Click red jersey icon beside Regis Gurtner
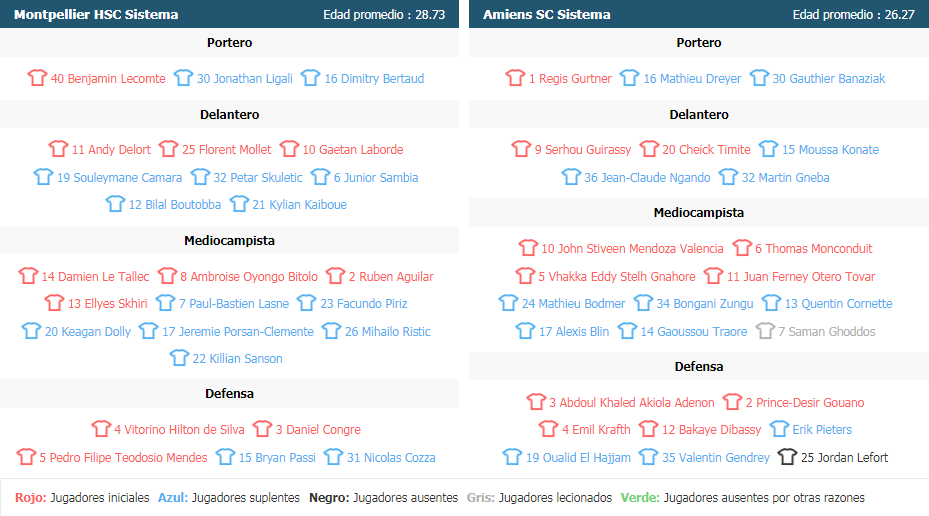 (x=515, y=78)
